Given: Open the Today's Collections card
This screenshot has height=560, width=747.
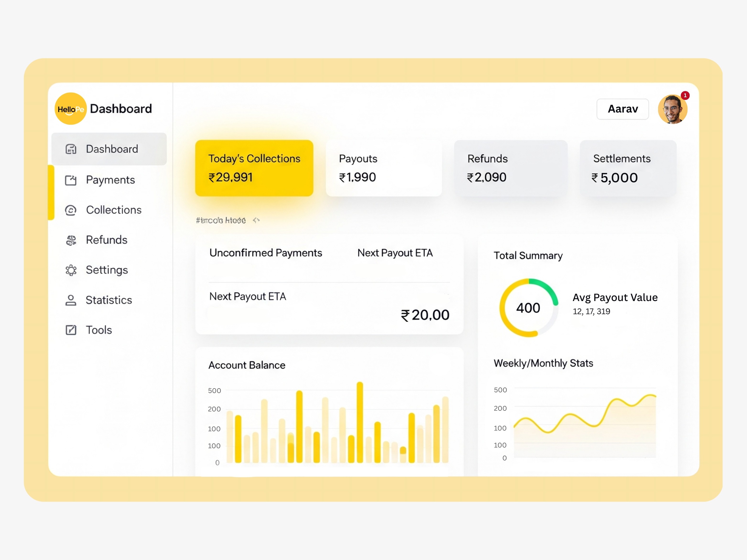Looking at the screenshot, I should coord(254,168).
